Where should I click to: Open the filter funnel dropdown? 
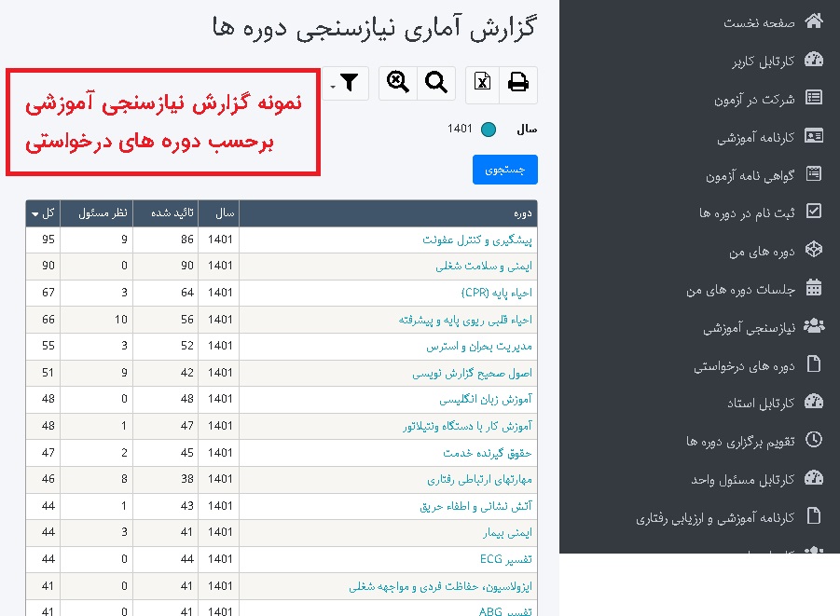click(346, 83)
